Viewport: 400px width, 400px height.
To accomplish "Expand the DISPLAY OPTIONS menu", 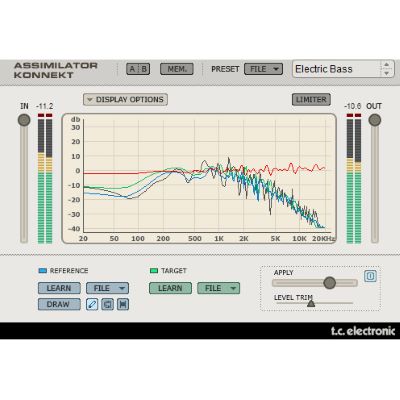I will (125, 99).
